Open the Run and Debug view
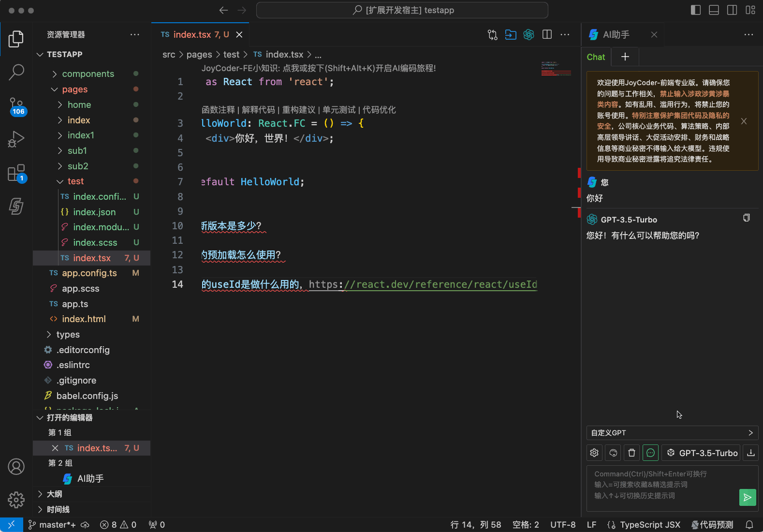 [16, 139]
